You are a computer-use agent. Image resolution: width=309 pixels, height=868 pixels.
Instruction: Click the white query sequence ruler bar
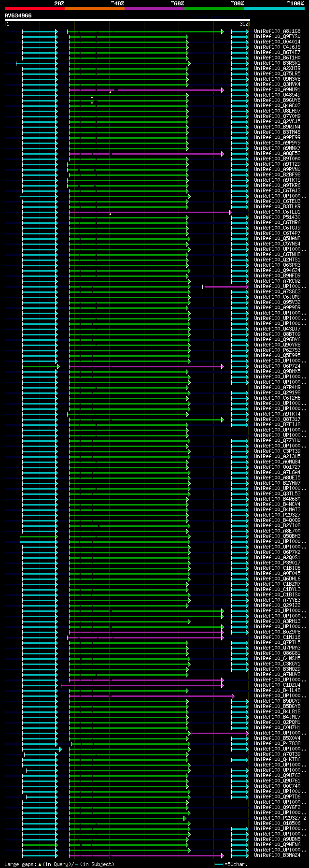(x=127, y=20)
